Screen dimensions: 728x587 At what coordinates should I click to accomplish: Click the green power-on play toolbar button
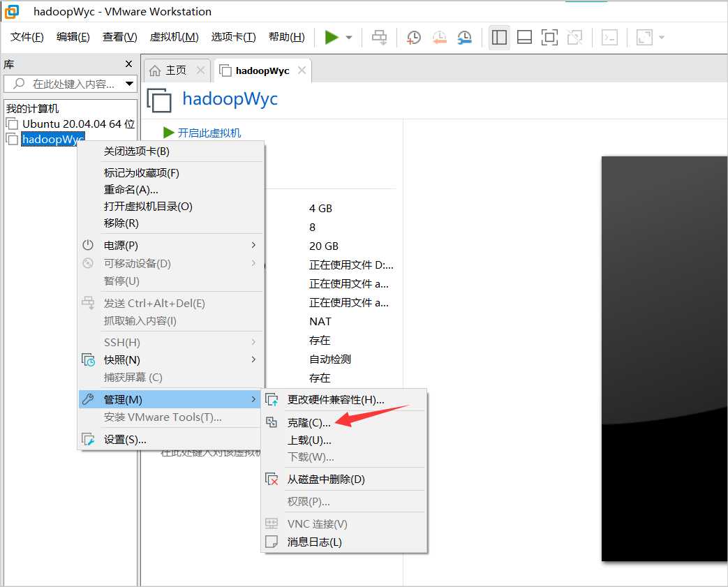tap(332, 37)
